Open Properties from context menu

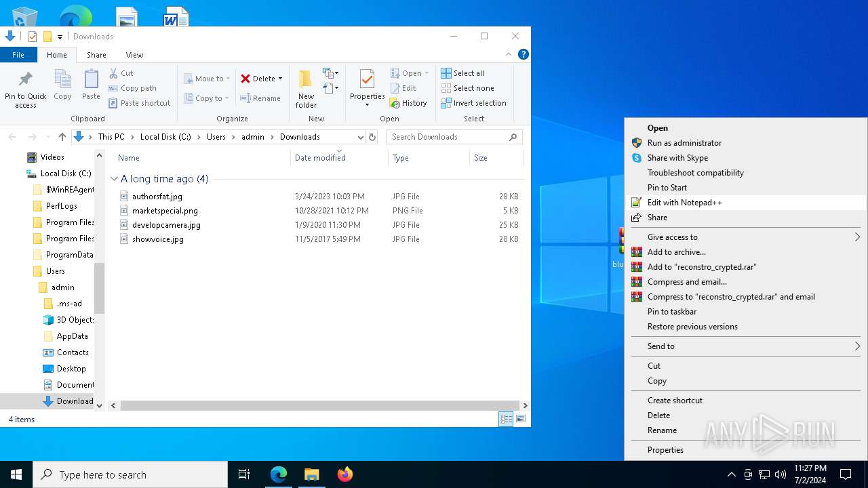(745, 450)
